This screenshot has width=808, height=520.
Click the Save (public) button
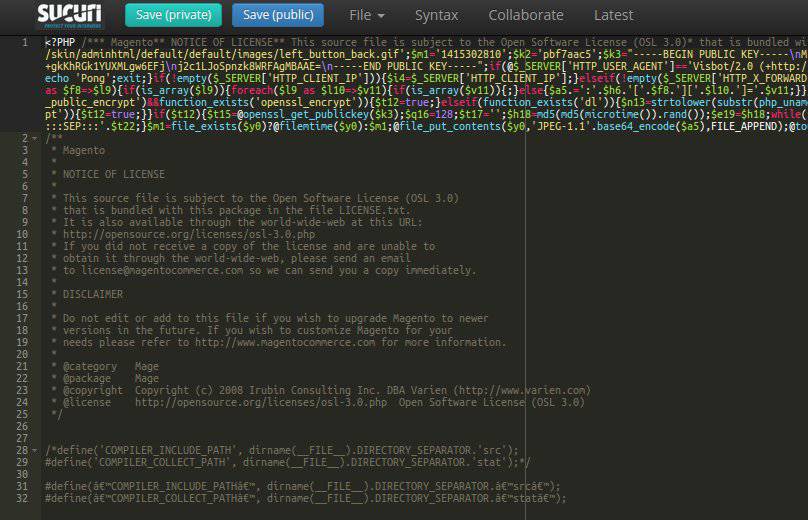278,15
